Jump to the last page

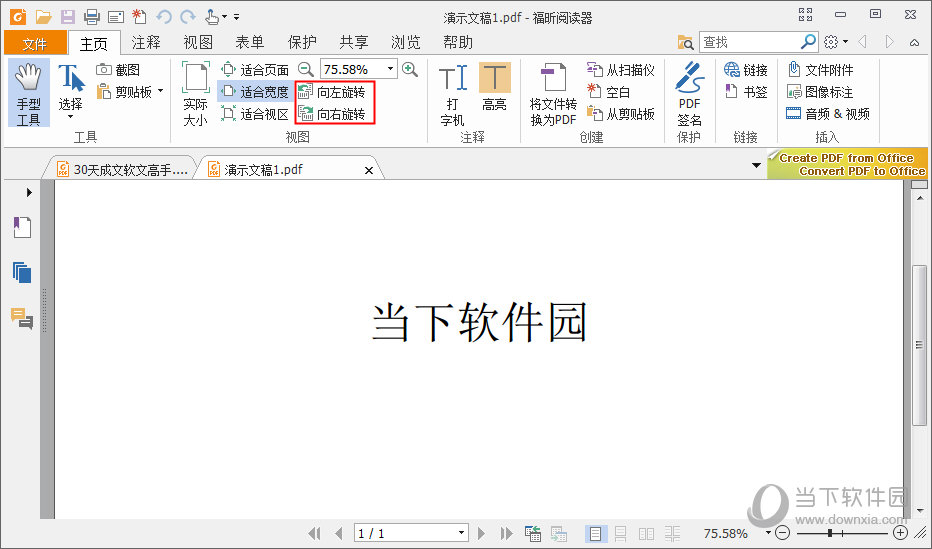coord(506,533)
